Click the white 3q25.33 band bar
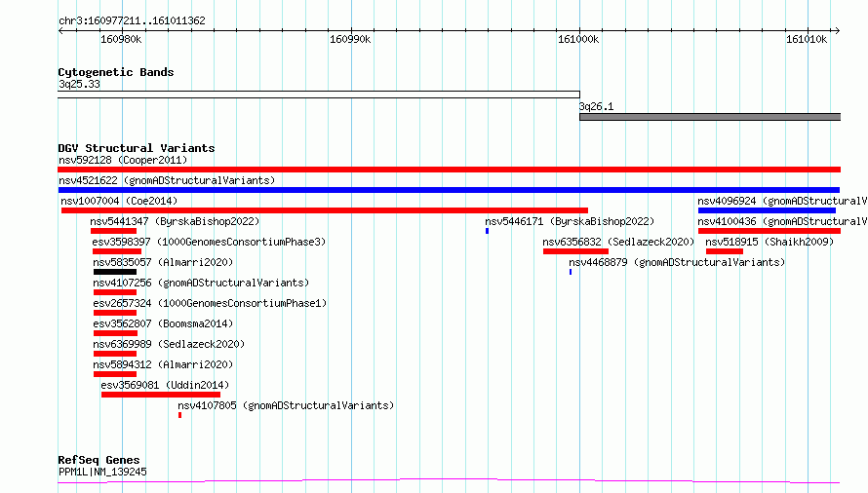 point(319,95)
